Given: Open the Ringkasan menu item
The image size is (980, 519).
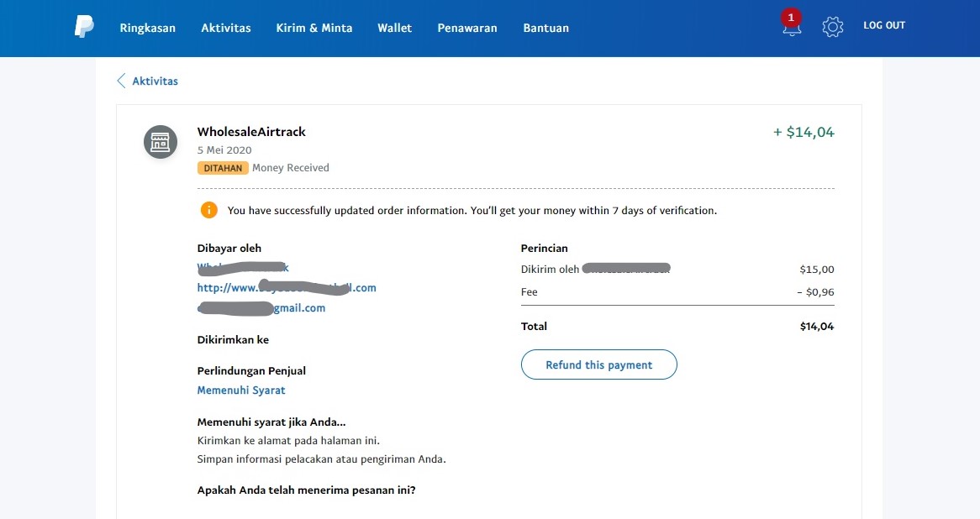Looking at the screenshot, I should (x=147, y=28).
